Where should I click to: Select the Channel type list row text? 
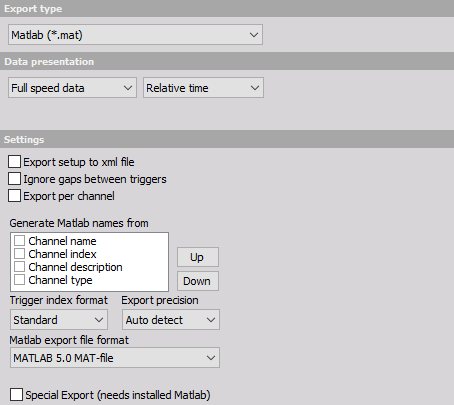(x=60, y=280)
